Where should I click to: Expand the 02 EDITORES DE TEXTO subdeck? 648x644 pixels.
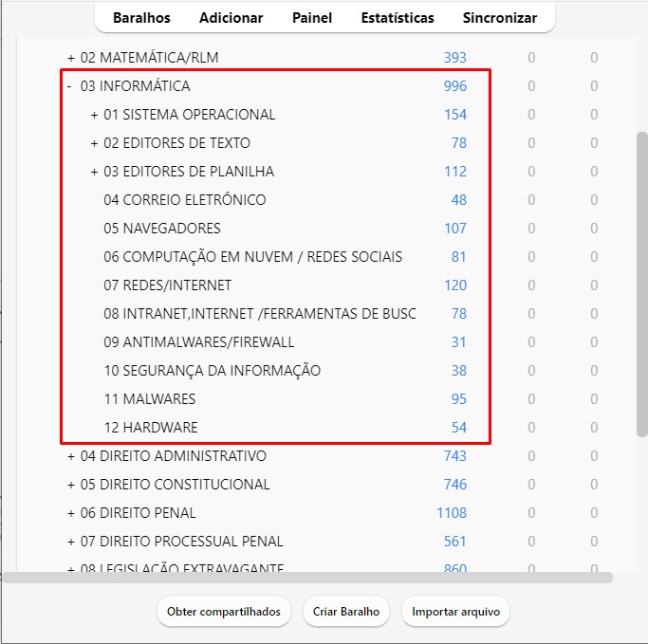pos(94,143)
